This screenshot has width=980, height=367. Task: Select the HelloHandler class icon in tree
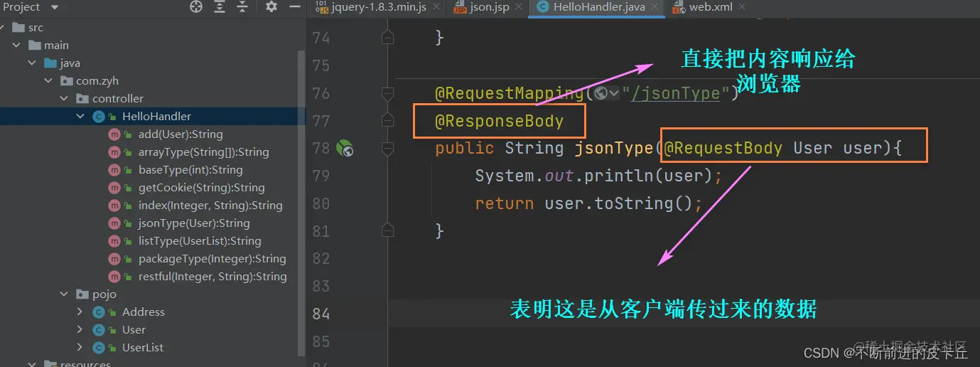point(99,116)
